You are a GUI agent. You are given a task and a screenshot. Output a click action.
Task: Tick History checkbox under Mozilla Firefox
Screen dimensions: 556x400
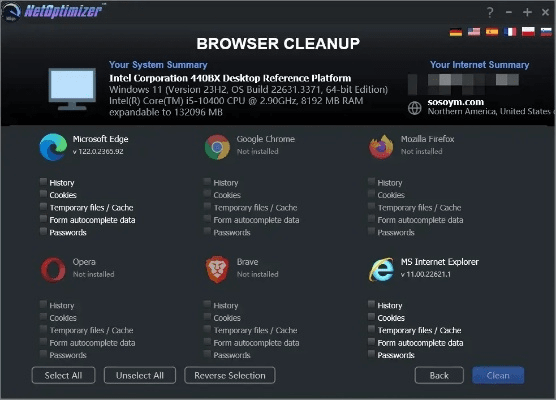[371, 182]
